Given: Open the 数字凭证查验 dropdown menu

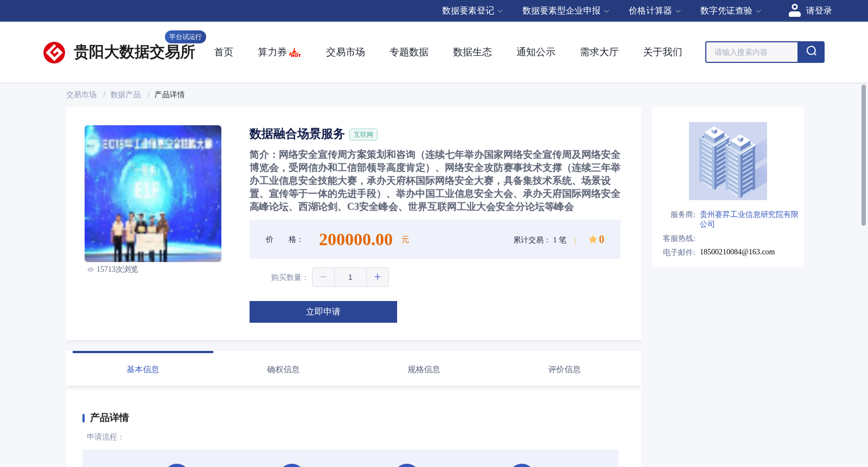Looking at the screenshot, I should click(x=731, y=11).
